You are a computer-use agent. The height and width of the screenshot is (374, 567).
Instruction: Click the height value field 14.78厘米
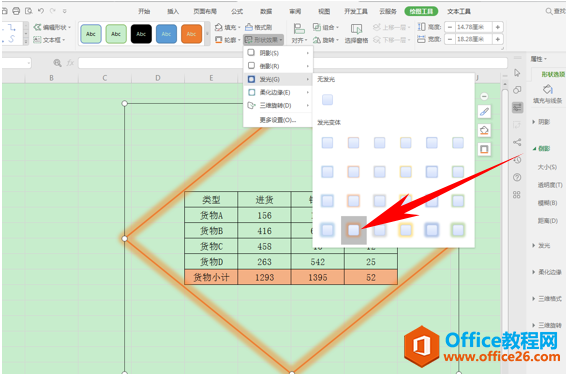tap(474, 27)
